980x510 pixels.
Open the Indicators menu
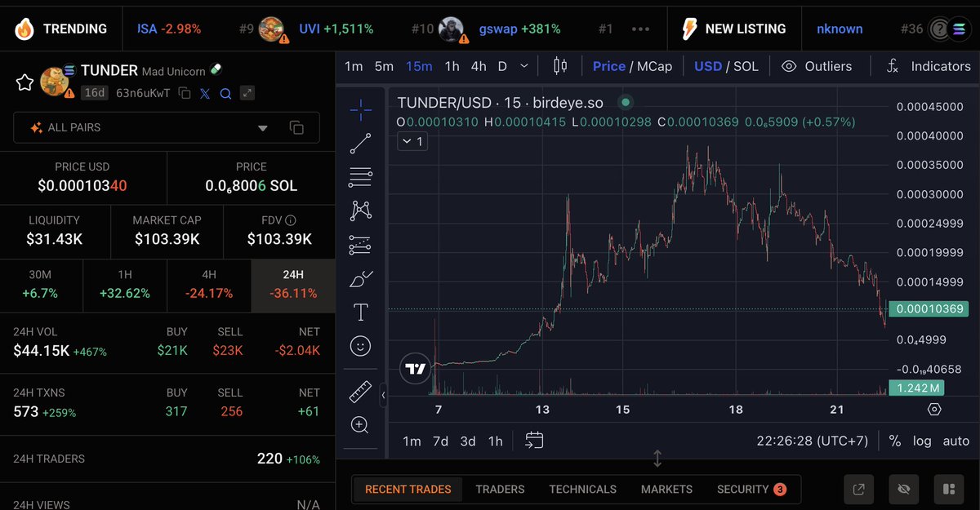click(928, 66)
